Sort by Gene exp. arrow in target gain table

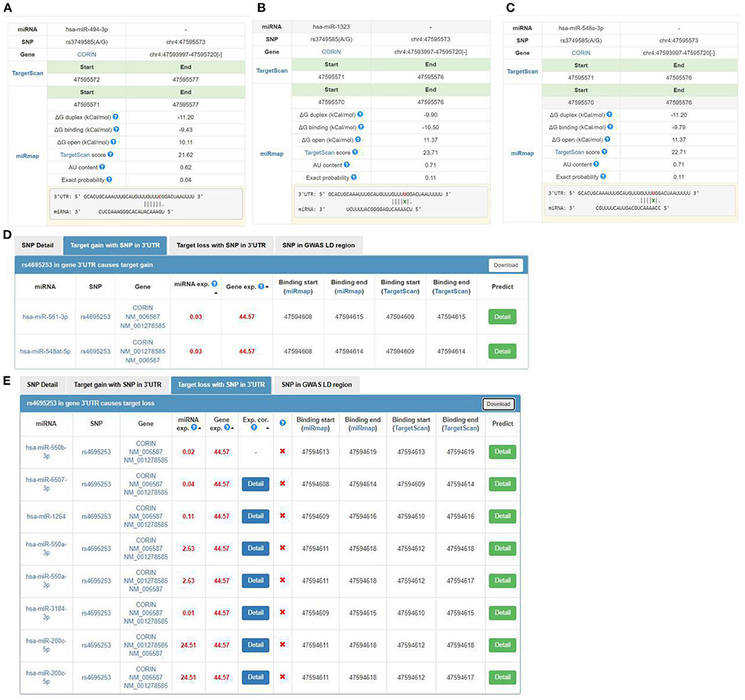tap(267, 287)
